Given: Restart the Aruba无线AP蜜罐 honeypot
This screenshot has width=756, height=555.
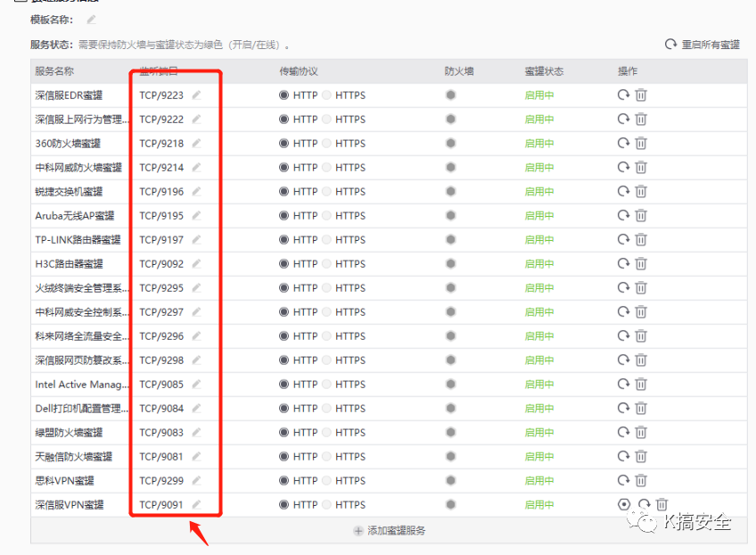Looking at the screenshot, I should coord(623,216).
